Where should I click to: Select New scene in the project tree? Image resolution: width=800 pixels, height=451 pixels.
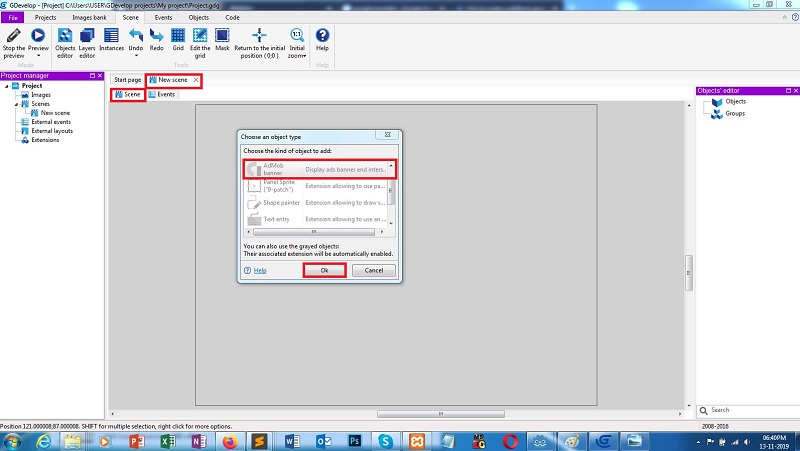point(55,113)
